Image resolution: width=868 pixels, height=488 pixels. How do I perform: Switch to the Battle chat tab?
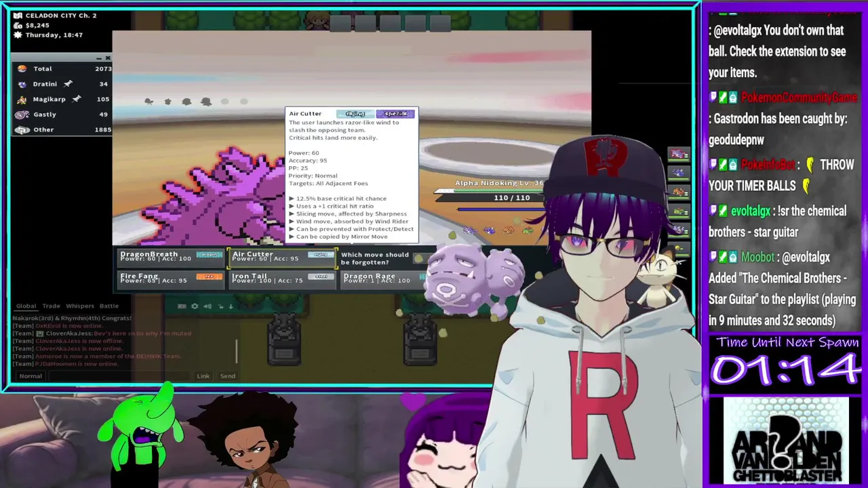(x=109, y=306)
